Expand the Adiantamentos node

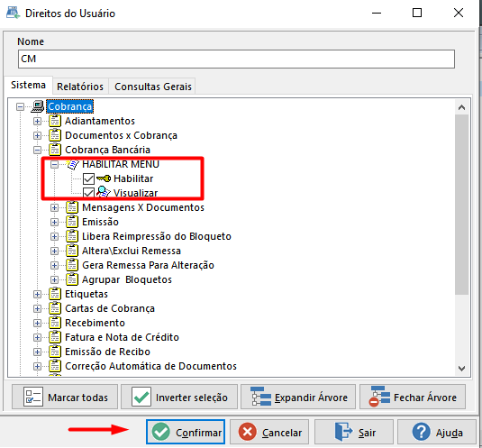[x=37, y=121]
